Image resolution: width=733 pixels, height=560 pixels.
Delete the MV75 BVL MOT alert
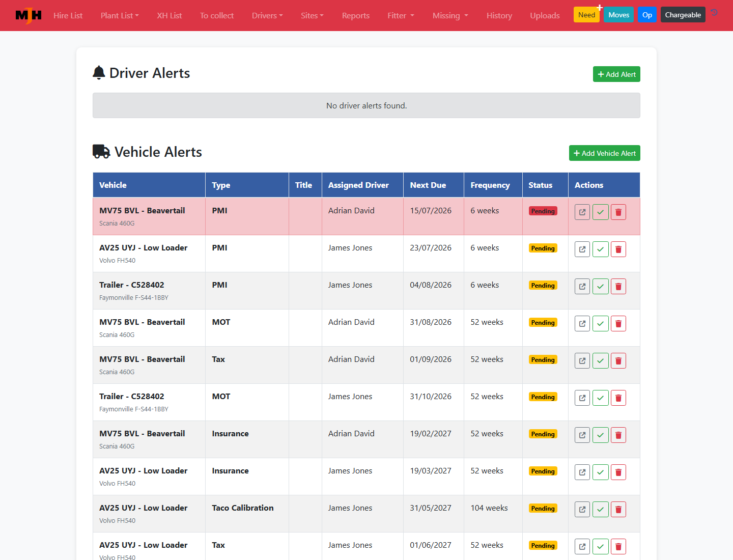click(x=618, y=324)
